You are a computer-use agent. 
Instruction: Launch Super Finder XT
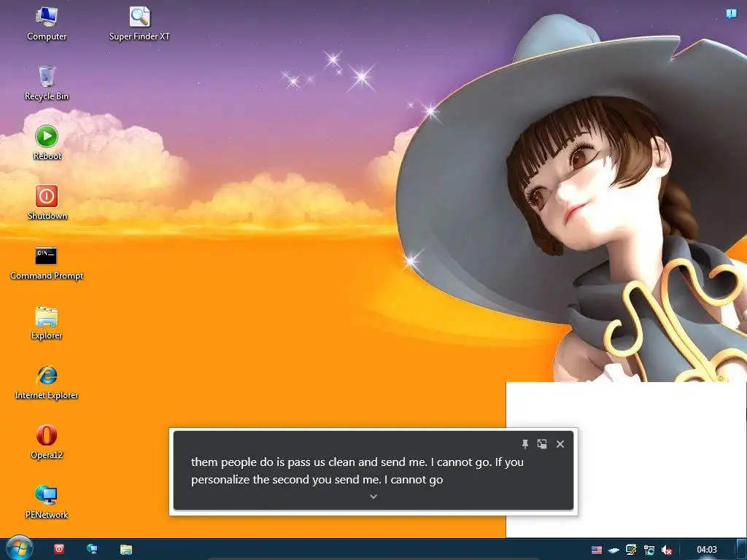(139, 24)
